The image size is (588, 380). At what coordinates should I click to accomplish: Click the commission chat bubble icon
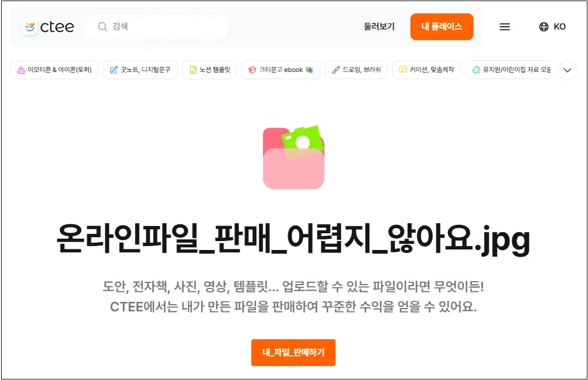point(403,70)
